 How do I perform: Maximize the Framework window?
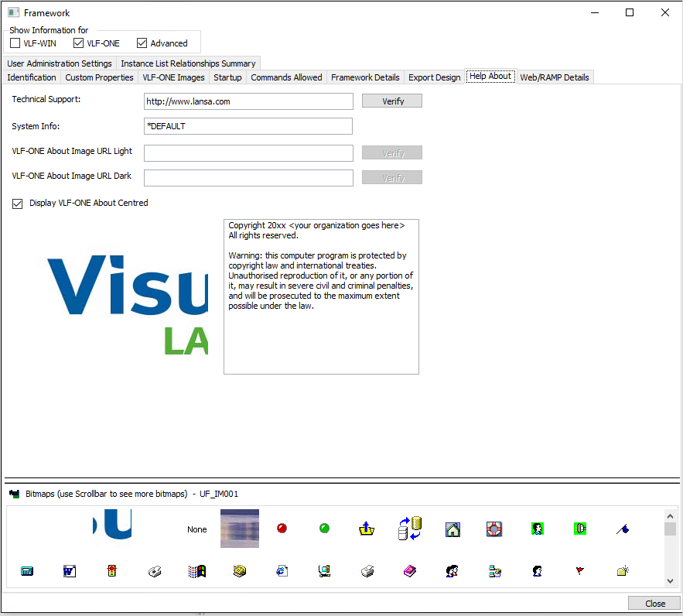[630, 12]
